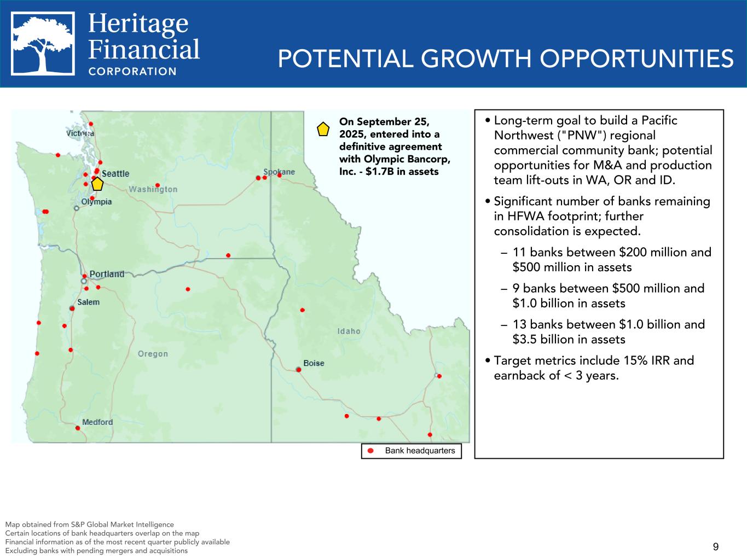
Task: Click the "Target metrics include 15% IRR" bullet
Action: [589, 368]
